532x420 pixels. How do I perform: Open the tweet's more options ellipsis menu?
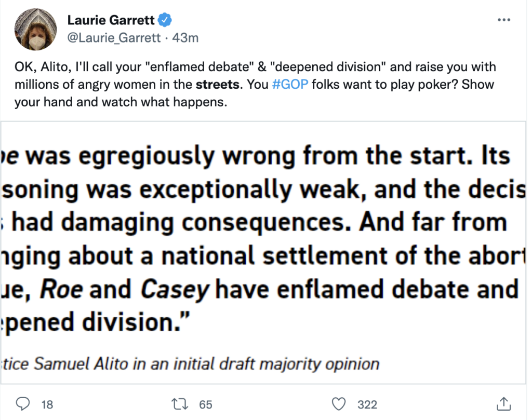pyautogui.click(x=503, y=20)
